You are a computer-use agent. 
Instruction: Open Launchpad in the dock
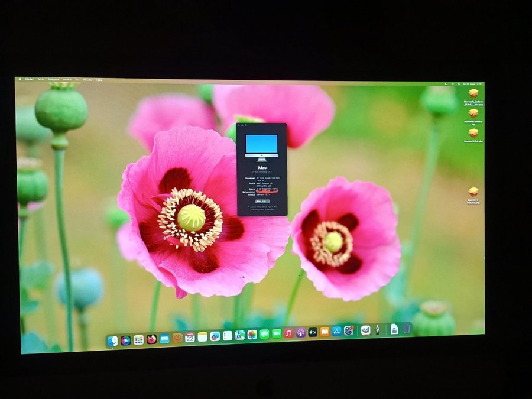(x=138, y=340)
